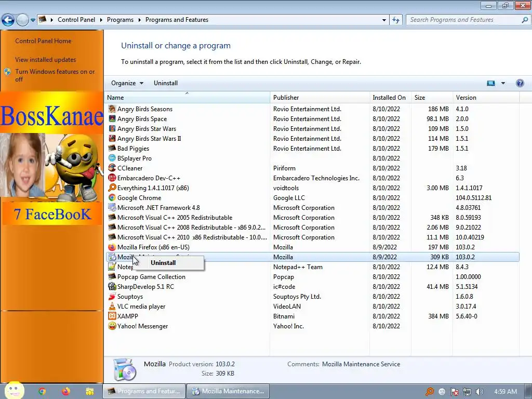Open View installed updates link
532x399 pixels.
pos(46,60)
